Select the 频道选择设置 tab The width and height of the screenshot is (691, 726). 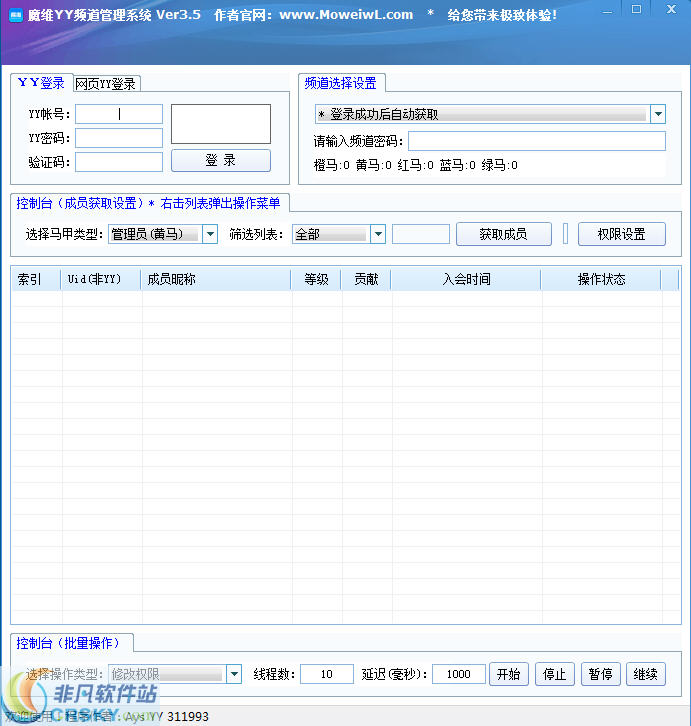pos(341,83)
